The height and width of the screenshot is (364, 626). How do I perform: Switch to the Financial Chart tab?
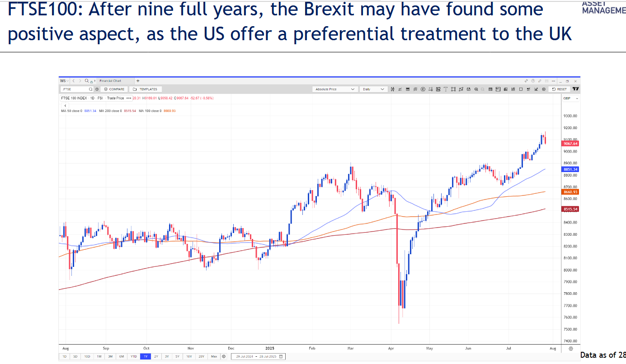(x=111, y=81)
